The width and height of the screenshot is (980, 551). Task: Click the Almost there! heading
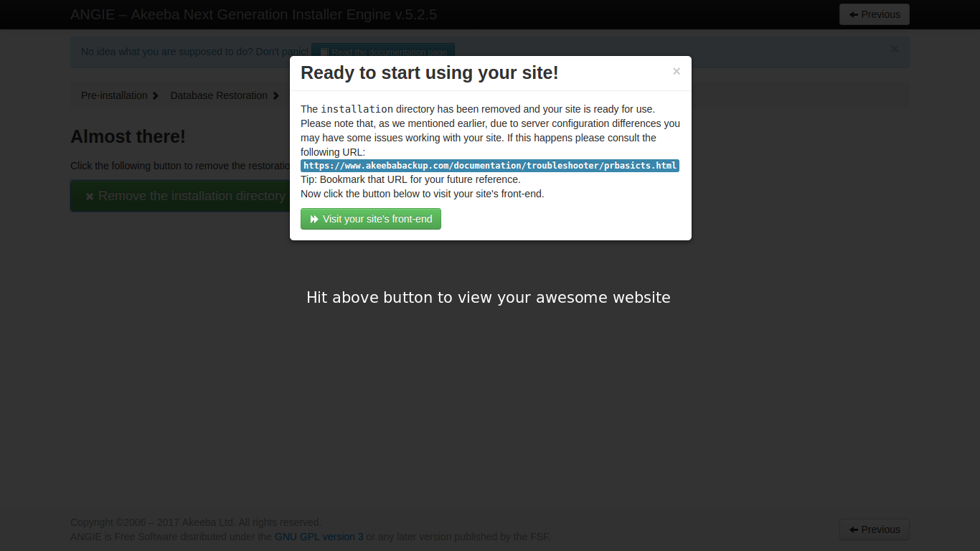(x=128, y=136)
